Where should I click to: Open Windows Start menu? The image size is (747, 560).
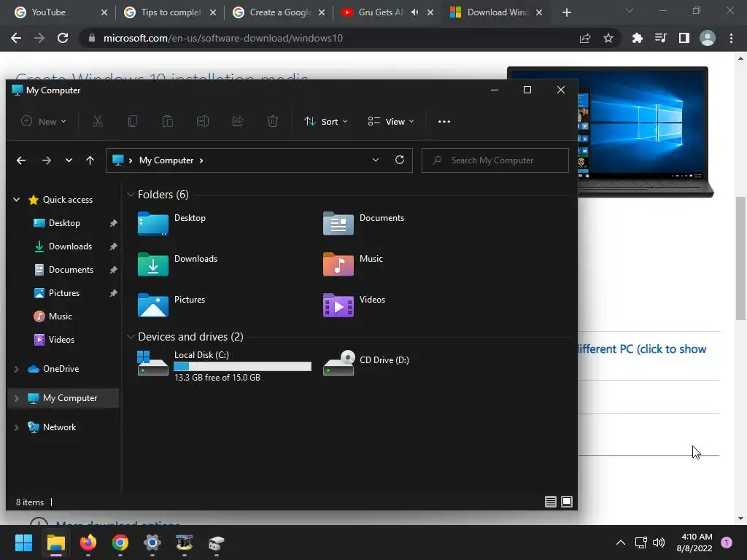pos(23,542)
